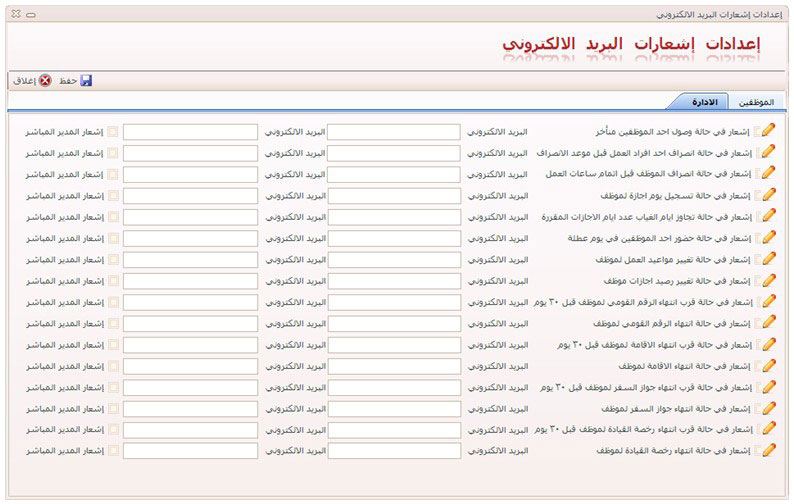The width and height of the screenshot is (794, 504).
Task: Click pencil icon for passport expiring in 30 days
Action: coord(769,386)
